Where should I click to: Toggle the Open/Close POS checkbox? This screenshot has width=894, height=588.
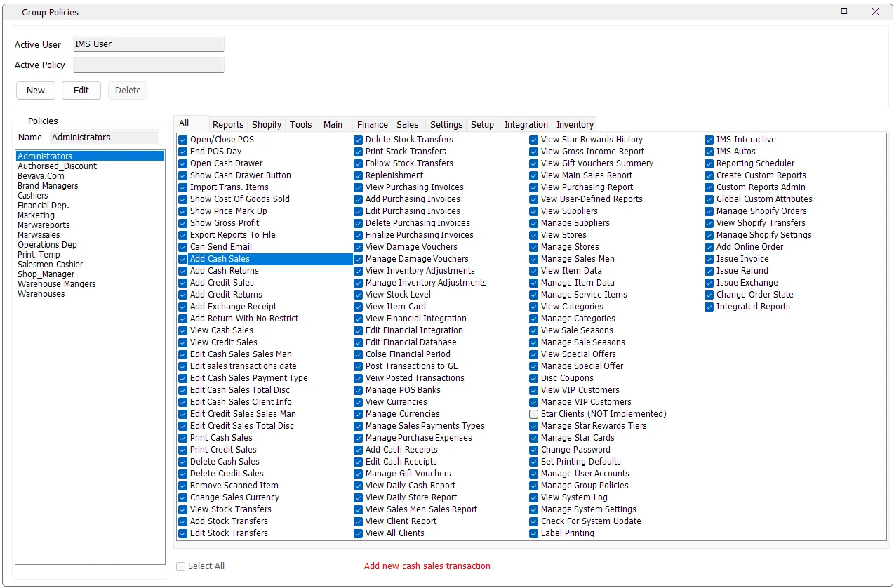coord(183,140)
